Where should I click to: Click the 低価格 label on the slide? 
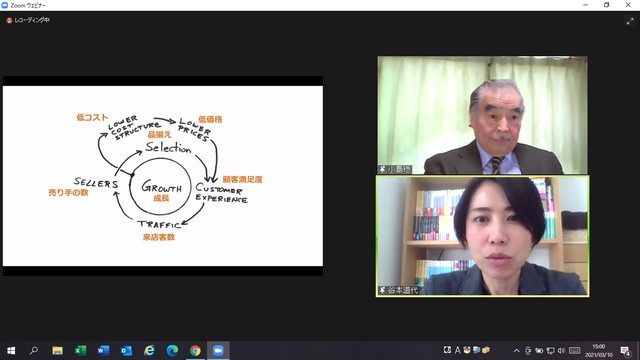[x=210, y=119]
